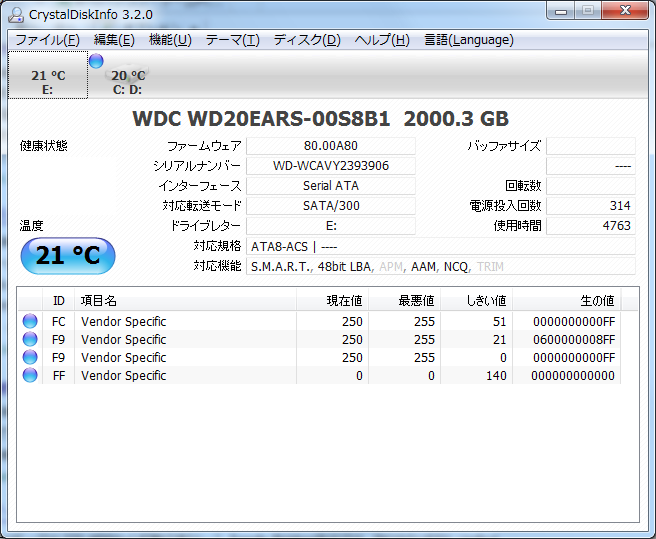Open the 編集(E) menu
Viewport: 656px width, 539px height.
point(114,40)
